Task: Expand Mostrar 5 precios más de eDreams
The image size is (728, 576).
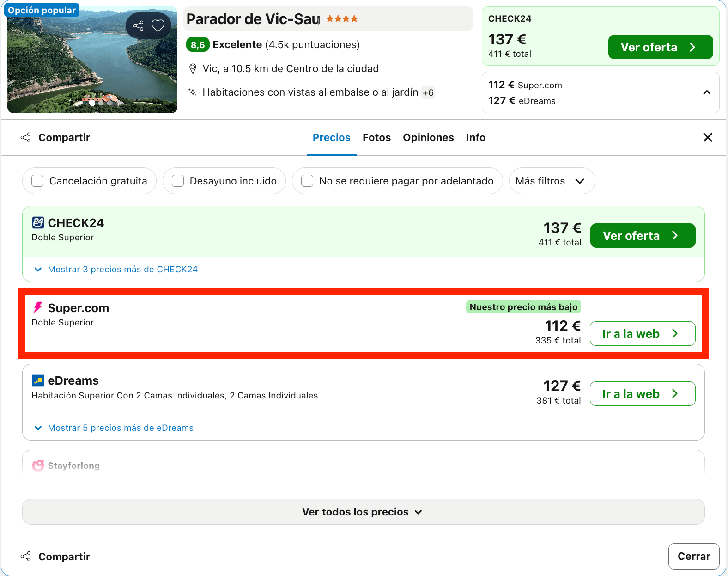Action: click(x=114, y=428)
